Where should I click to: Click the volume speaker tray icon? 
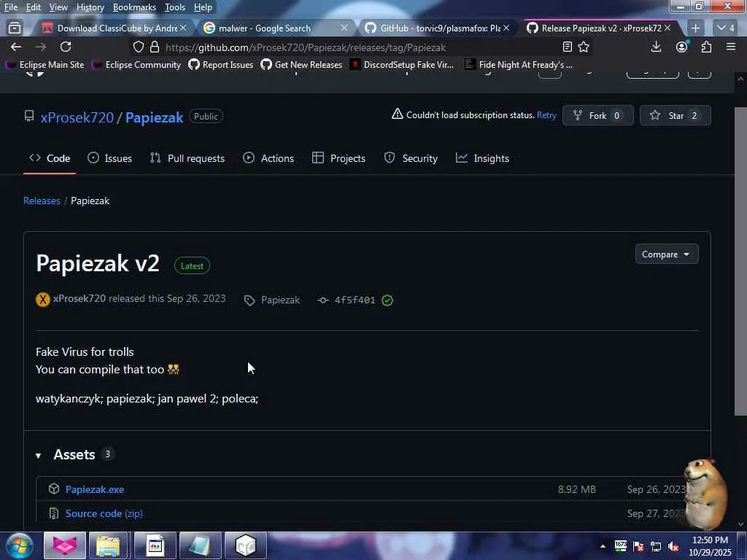(x=673, y=546)
